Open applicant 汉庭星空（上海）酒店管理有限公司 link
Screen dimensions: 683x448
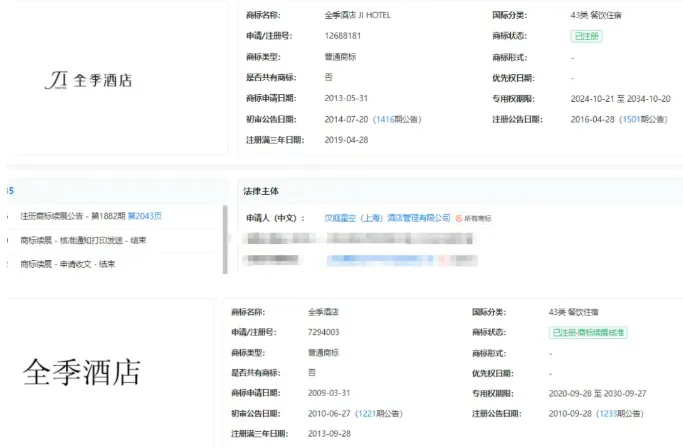387,218
